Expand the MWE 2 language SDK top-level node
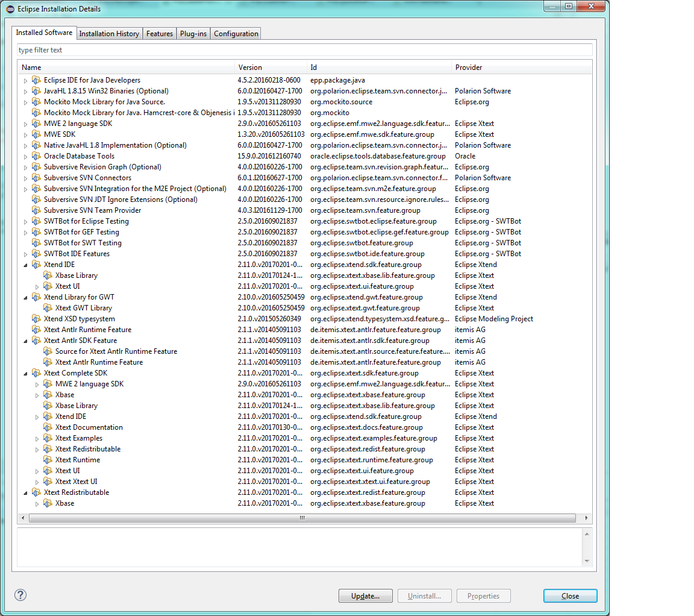 click(x=25, y=124)
